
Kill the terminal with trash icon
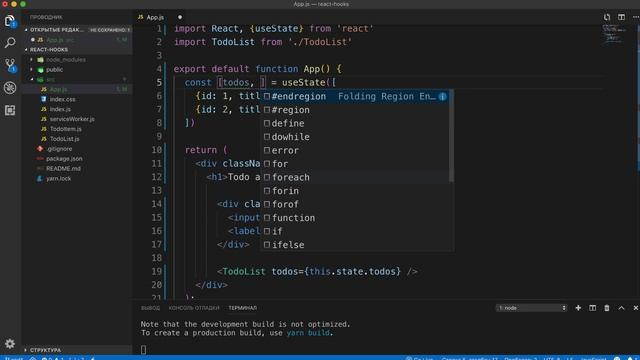(x=607, y=308)
